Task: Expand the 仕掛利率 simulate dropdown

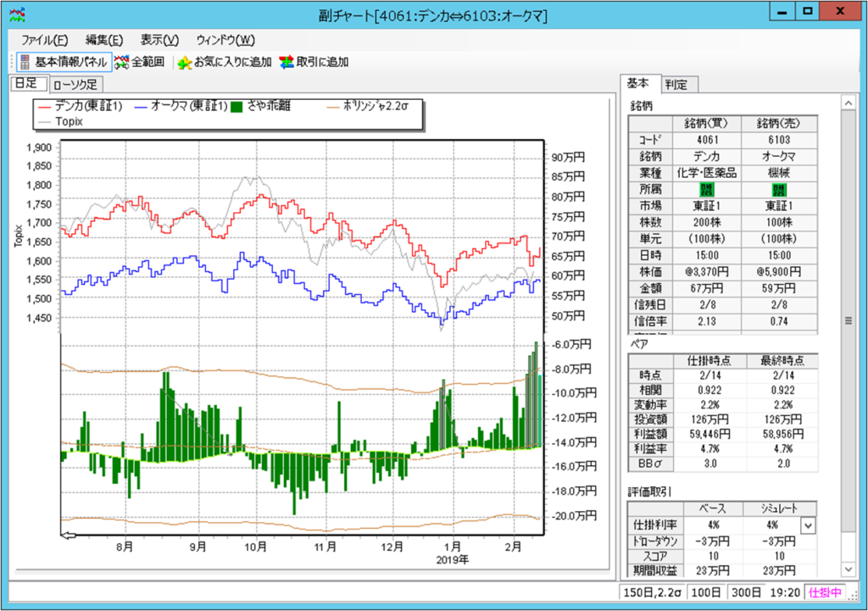Action: pos(808,525)
